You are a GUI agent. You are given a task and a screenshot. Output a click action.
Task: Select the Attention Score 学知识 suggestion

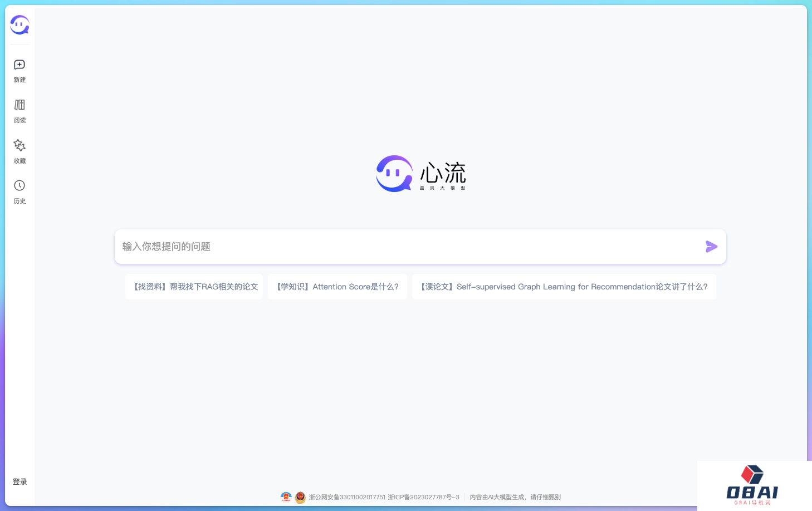tap(337, 286)
